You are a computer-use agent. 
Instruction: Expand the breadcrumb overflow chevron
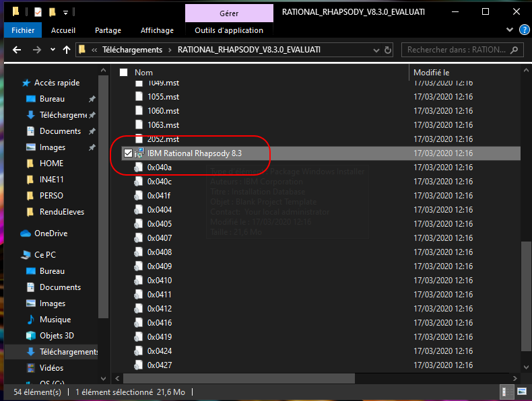94,50
